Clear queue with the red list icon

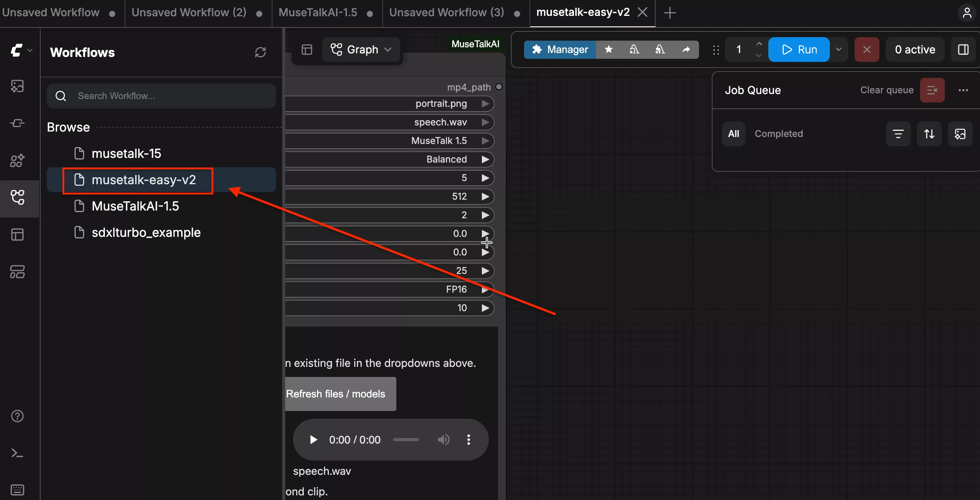(932, 90)
